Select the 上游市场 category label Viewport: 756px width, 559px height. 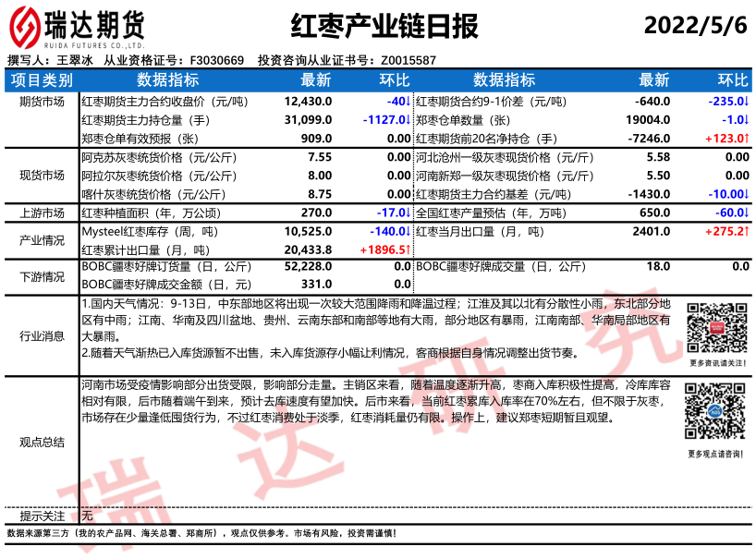[42, 213]
